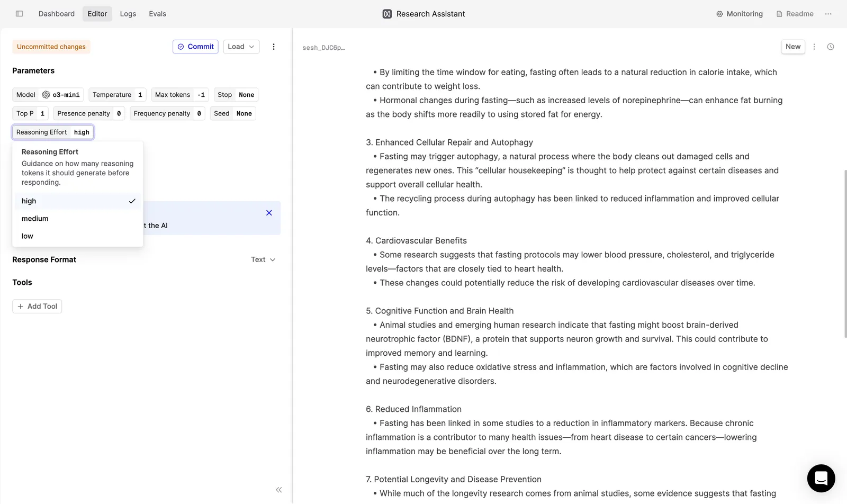
Task: Open the top-right more options ellipsis
Action: pos(828,14)
